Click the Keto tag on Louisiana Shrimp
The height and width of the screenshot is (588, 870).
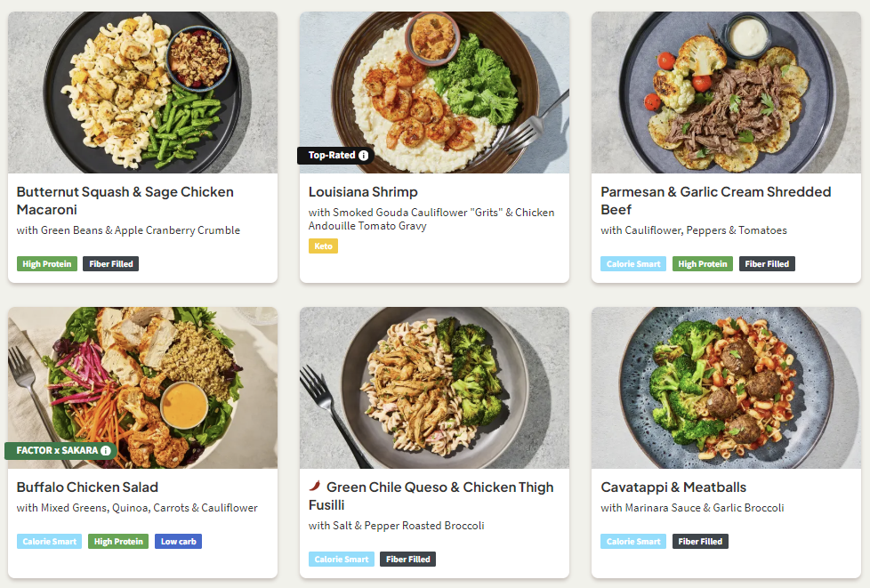pyautogui.click(x=323, y=246)
